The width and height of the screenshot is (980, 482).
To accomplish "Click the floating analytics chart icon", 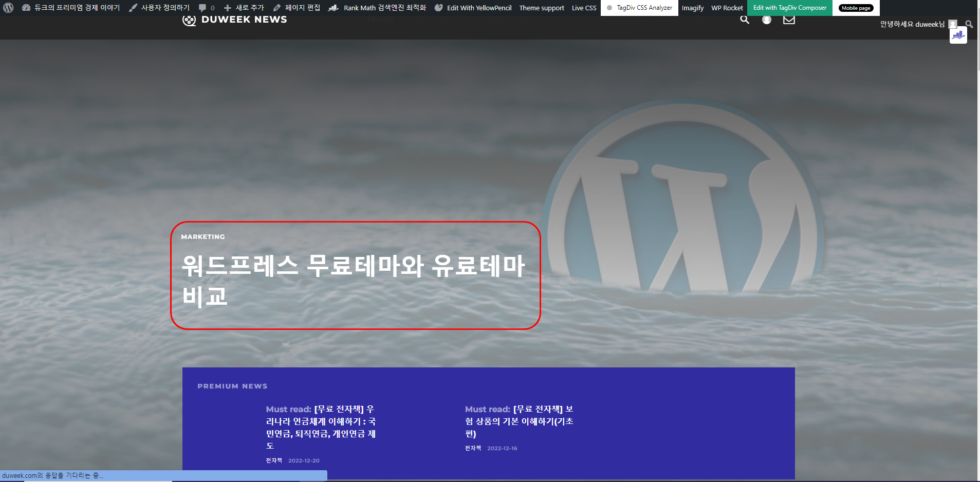I will click(x=958, y=35).
